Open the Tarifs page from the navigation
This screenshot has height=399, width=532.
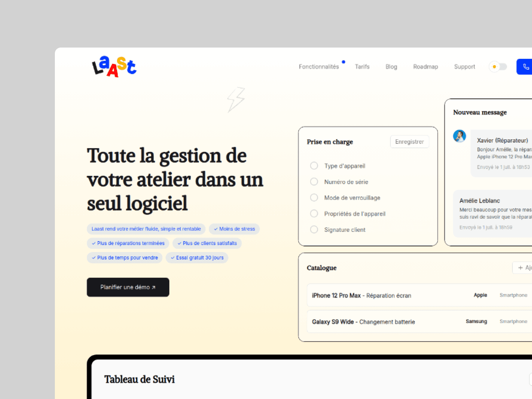click(x=362, y=66)
